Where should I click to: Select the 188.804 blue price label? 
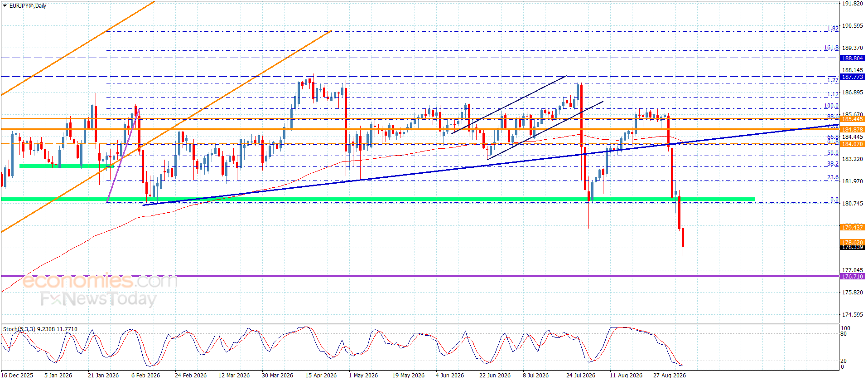pyautogui.click(x=852, y=59)
